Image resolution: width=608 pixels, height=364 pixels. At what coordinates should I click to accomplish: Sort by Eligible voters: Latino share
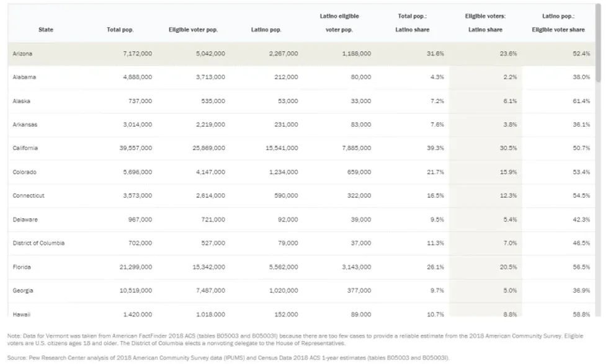point(485,23)
